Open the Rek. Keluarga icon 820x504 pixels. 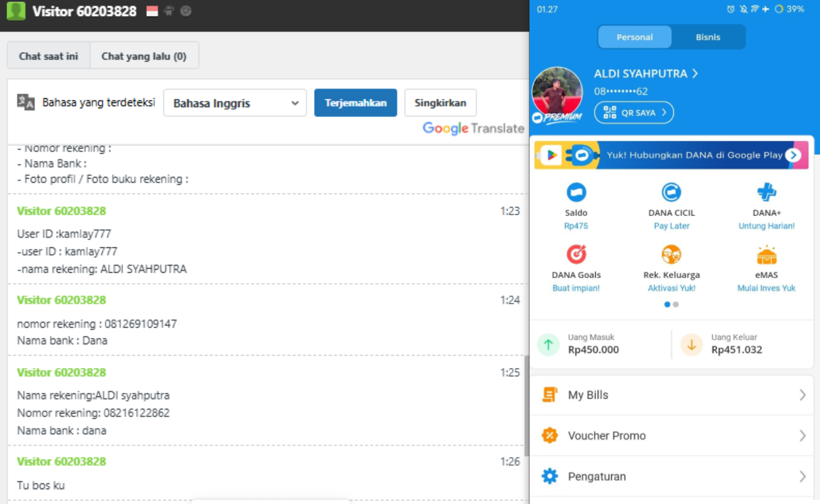671,254
